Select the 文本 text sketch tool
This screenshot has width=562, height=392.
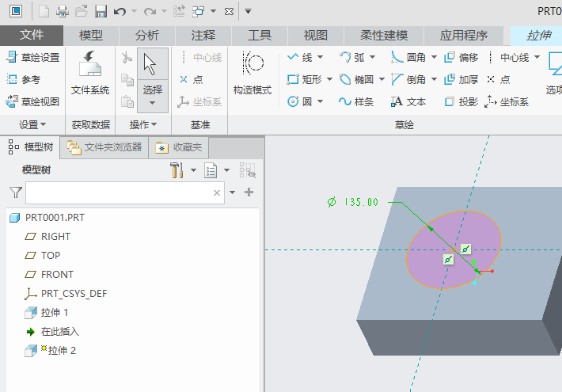tap(408, 101)
